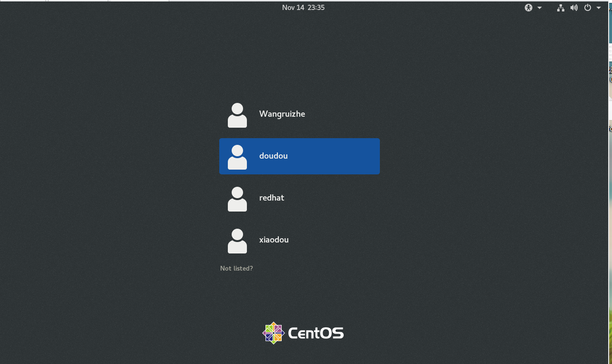612x364 pixels.
Task: Open the clock showing Nov 14 23:35
Action: point(303,8)
